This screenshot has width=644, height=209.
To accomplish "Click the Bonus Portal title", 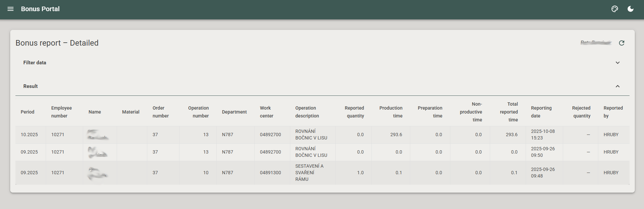I will [40, 9].
